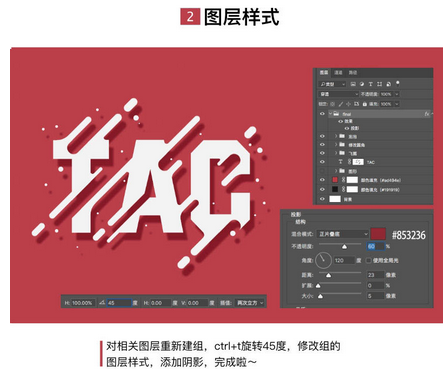
Task: Hide the final group with its eye icon
Action: [322, 114]
